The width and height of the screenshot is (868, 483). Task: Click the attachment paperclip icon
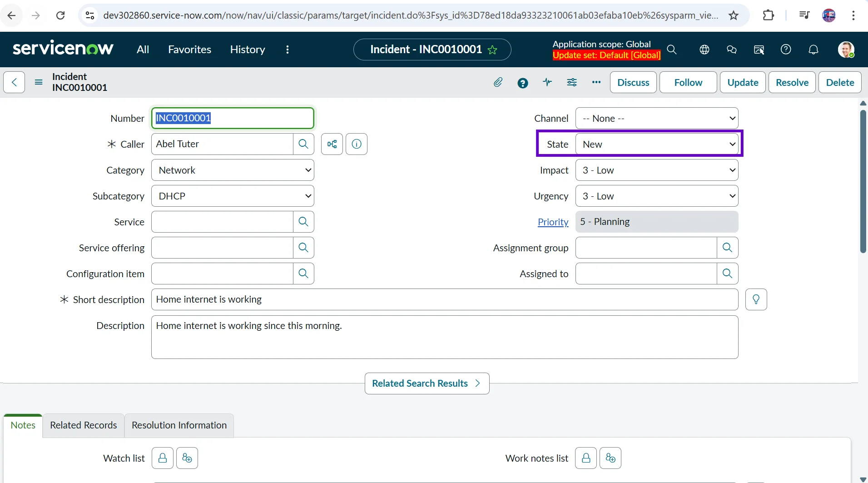pyautogui.click(x=498, y=82)
